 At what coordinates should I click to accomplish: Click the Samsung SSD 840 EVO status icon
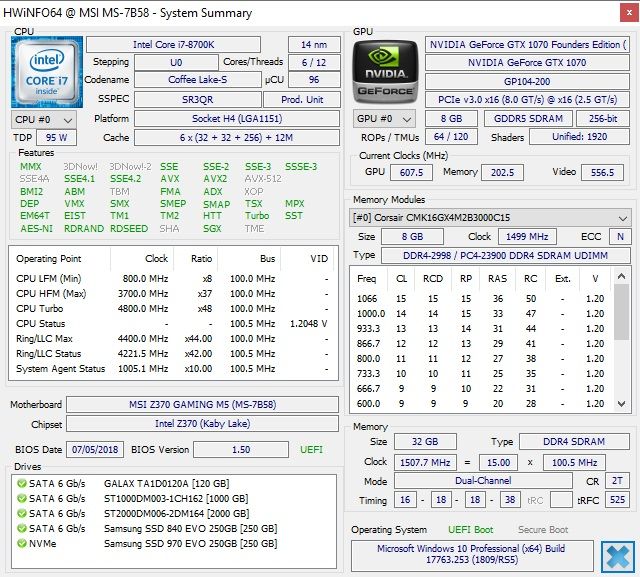click(21, 528)
